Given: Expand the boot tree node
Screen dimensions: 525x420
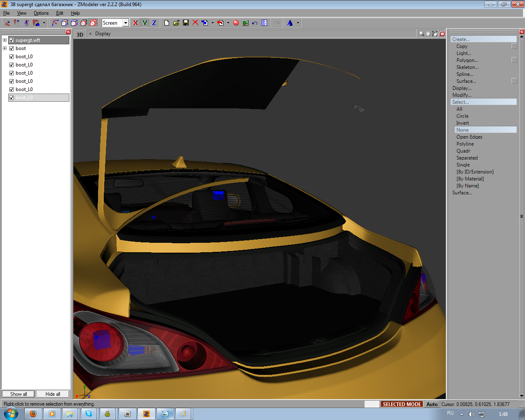Looking at the screenshot, I should (5, 48).
